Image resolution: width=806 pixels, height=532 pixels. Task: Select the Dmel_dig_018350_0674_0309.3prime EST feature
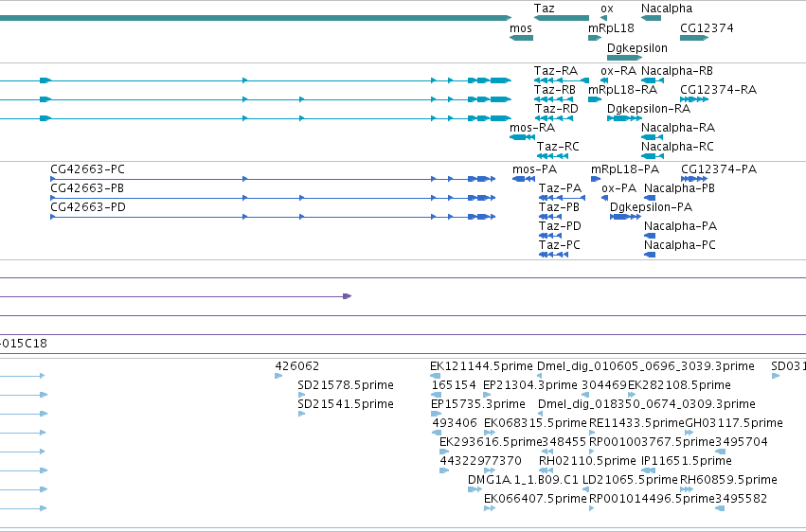(x=541, y=414)
